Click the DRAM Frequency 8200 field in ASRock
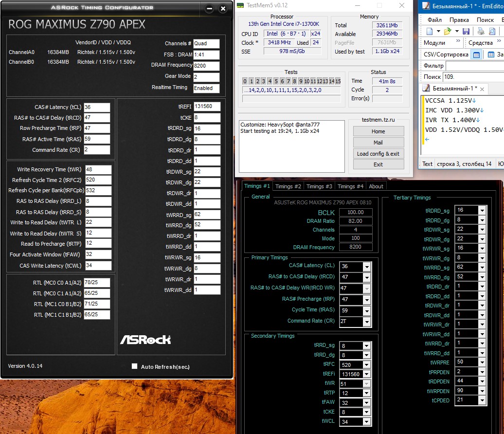504x434 pixels. coord(206,66)
